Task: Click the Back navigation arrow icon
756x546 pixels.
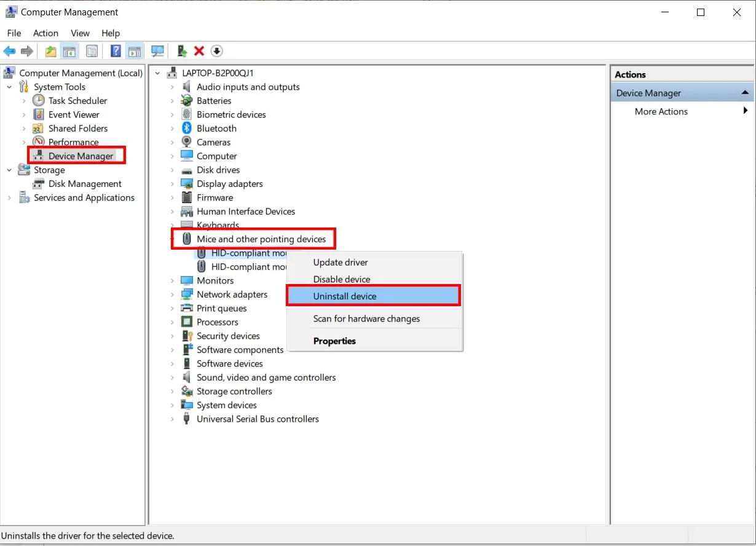Action: [x=9, y=50]
